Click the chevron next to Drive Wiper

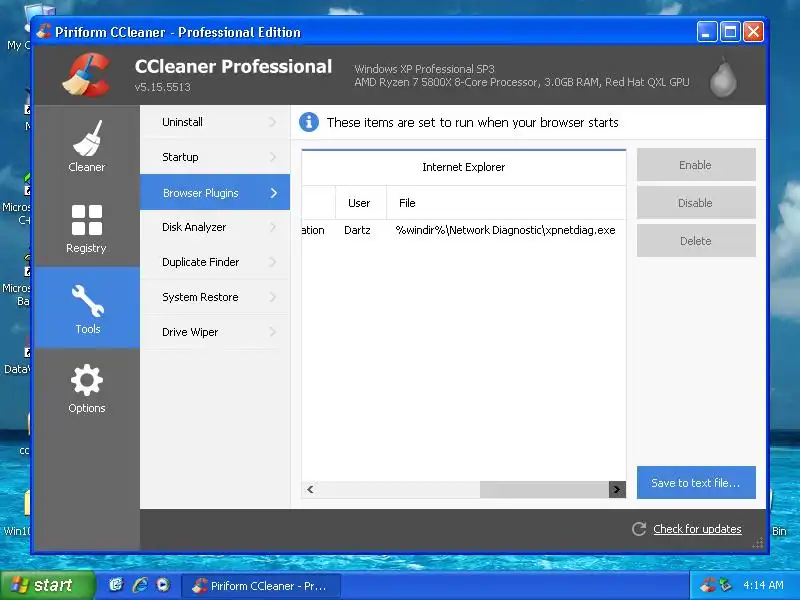coord(273,332)
